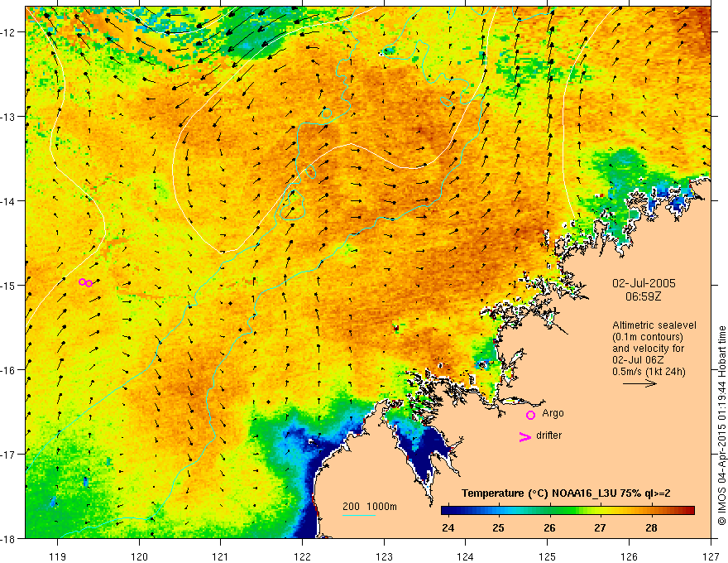Click the time text 06:59Z

[643, 296]
